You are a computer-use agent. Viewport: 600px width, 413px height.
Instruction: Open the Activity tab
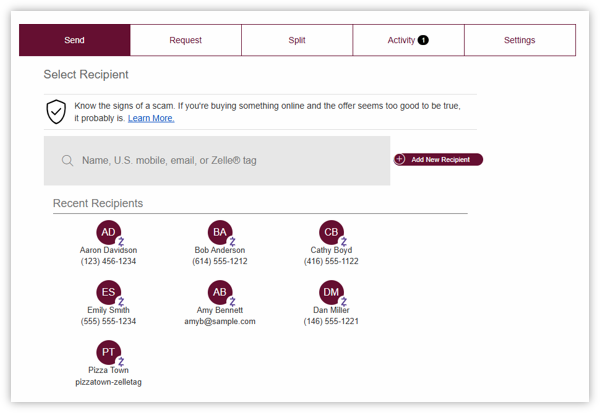coord(408,40)
